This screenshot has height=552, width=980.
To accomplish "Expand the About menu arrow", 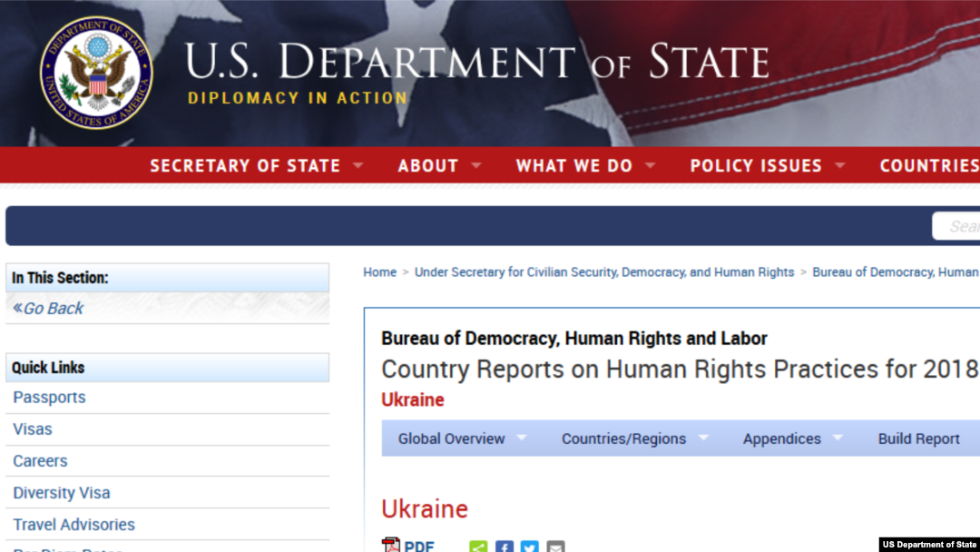I will 476,165.
